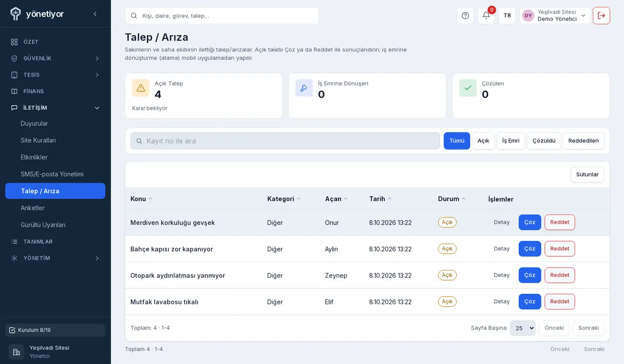The height and width of the screenshot is (364, 624).
Task: Open the help question mark icon
Action: point(465,16)
